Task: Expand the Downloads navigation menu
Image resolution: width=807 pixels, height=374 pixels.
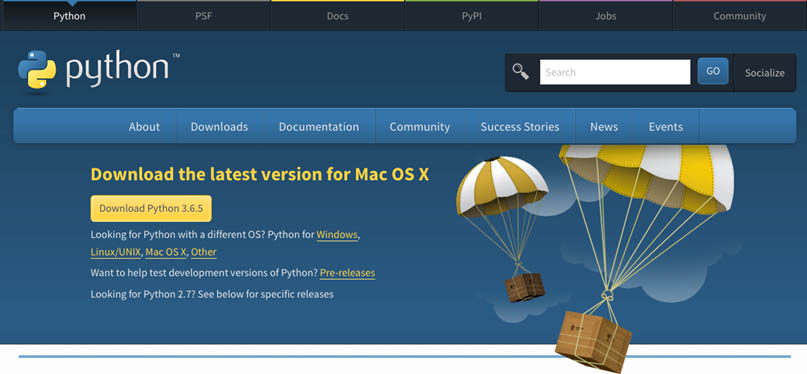Action: click(x=219, y=127)
